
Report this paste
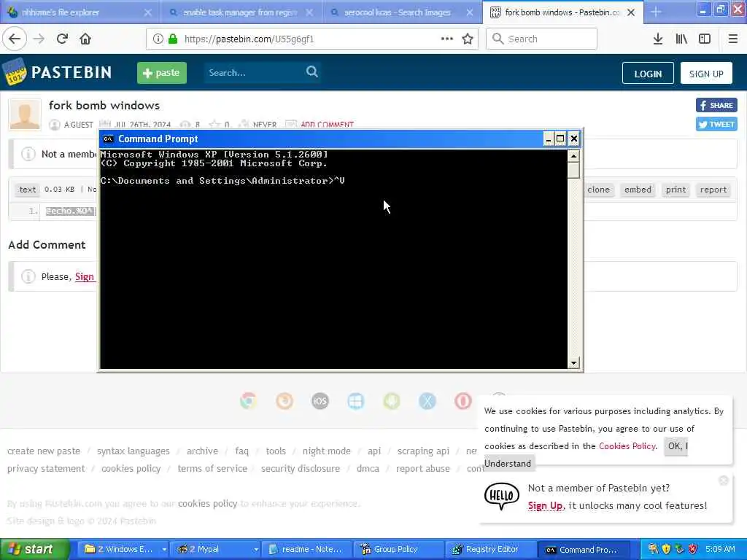[x=713, y=190]
